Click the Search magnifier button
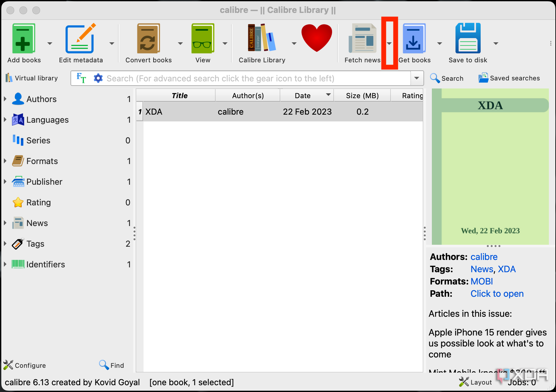Screen dimensions: 556x392 [447, 78]
